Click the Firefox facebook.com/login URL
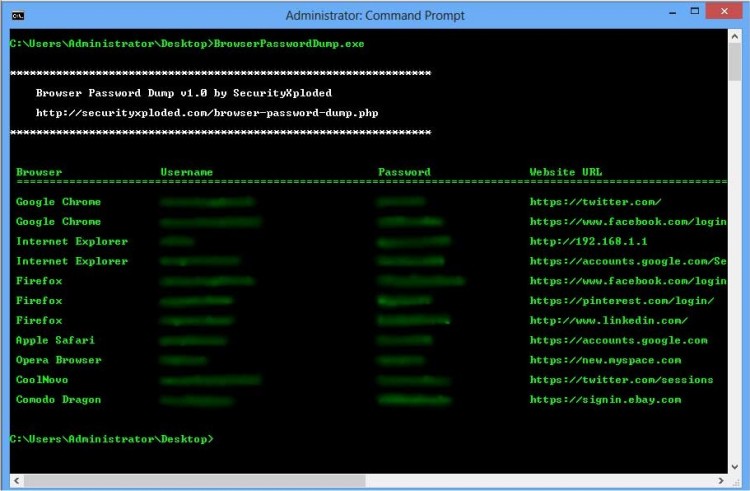 [x=628, y=281]
